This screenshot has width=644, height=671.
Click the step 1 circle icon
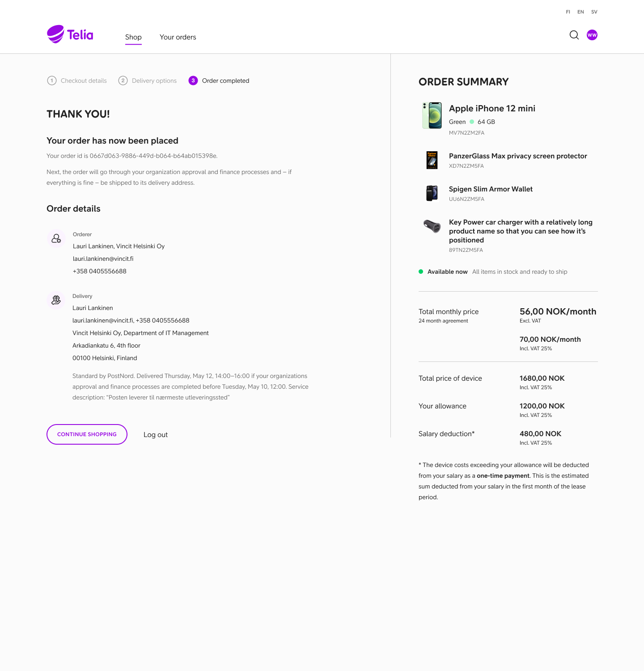pos(52,81)
